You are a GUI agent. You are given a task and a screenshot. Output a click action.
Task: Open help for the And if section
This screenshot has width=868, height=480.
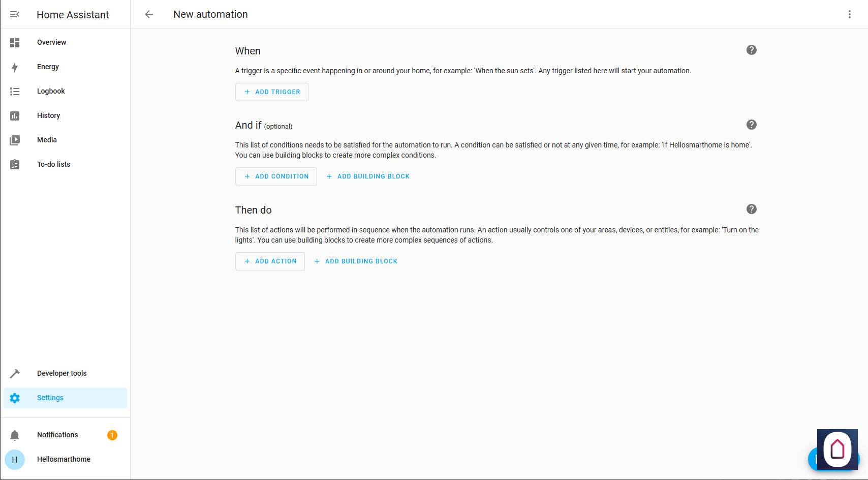752,125
